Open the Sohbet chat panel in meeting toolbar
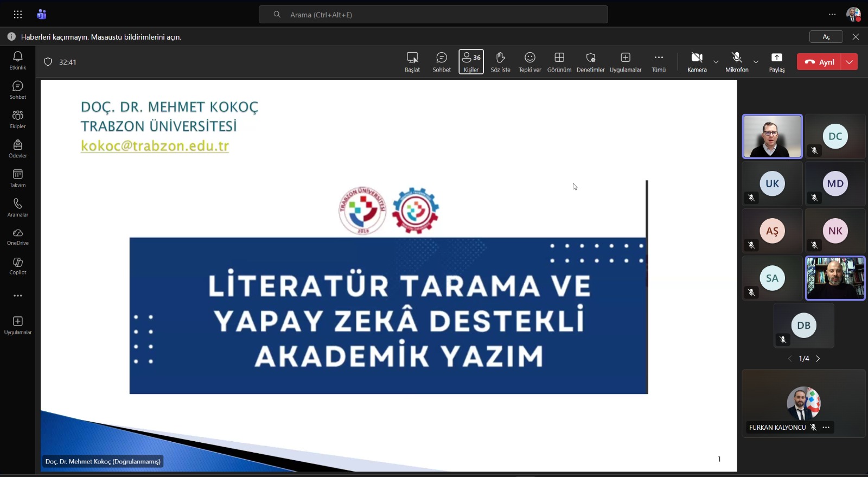This screenshot has height=477, width=868. [x=441, y=62]
